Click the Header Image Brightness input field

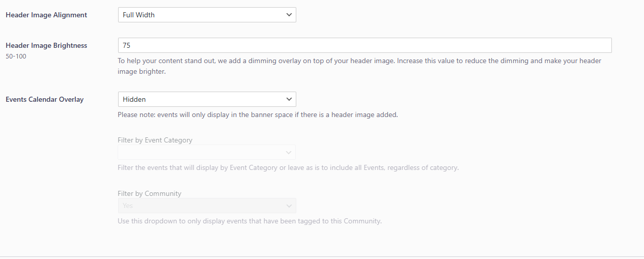point(365,45)
